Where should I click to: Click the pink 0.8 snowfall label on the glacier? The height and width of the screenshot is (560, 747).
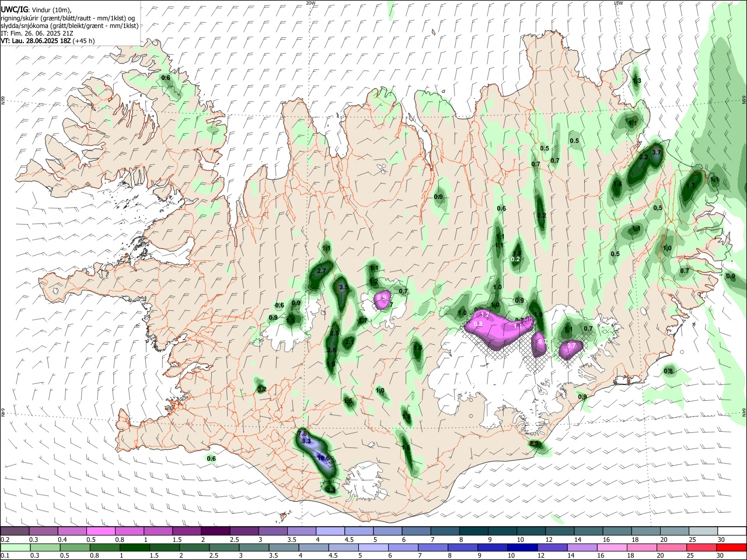point(478,324)
